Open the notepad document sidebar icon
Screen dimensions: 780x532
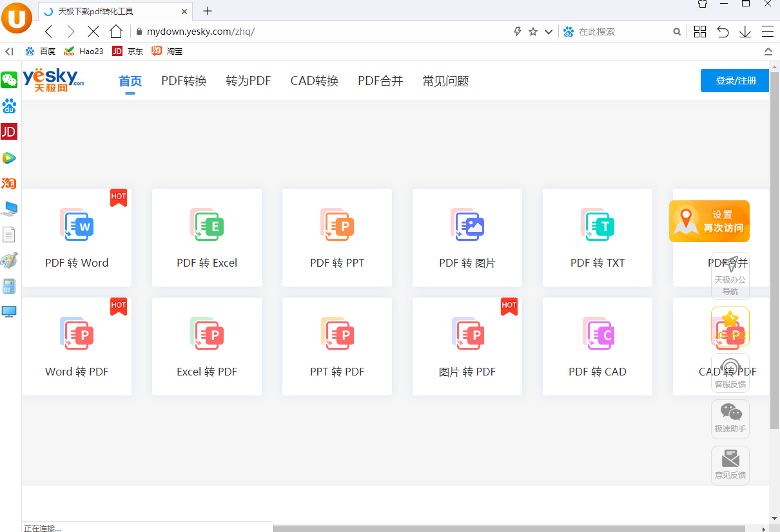tap(9, 234)
